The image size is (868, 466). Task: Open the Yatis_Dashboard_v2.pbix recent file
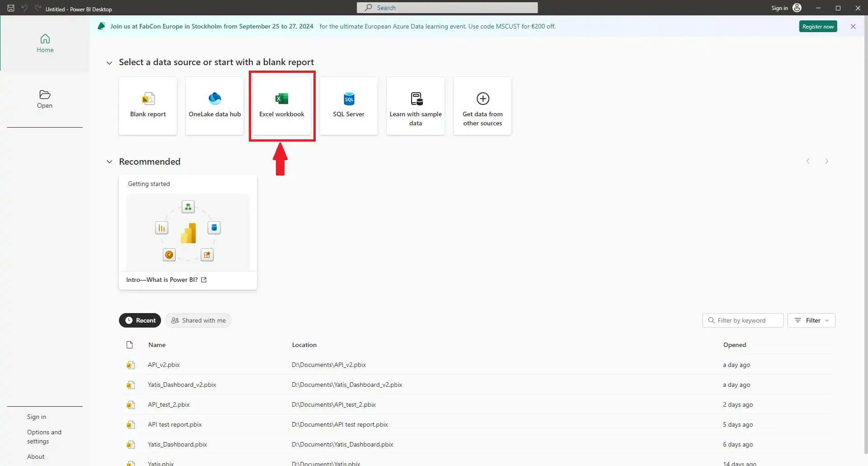pos(182,385)
